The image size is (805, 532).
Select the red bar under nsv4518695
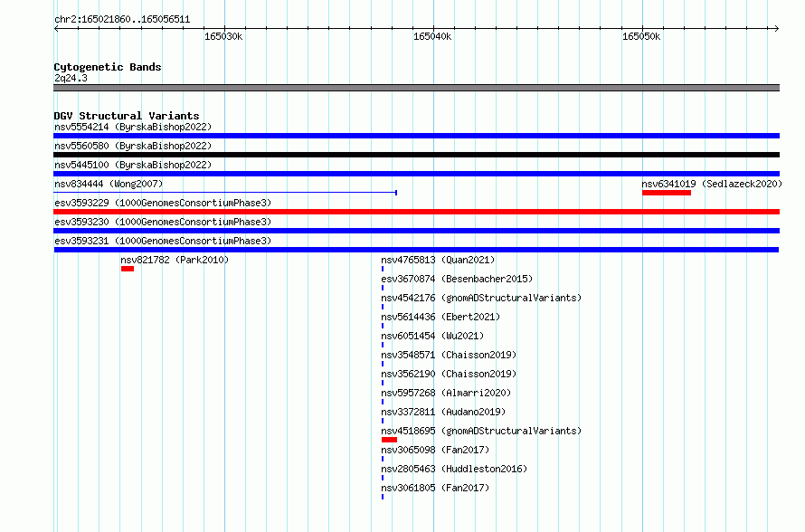tap(389, 440)
